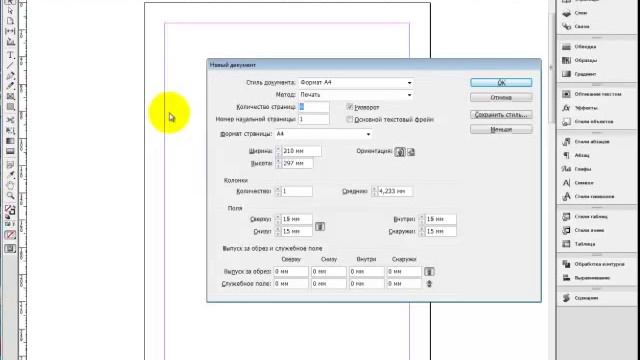Open the Связи (Links) panel
This screenshot has width=640, height=360.
[x=576, y=27]
